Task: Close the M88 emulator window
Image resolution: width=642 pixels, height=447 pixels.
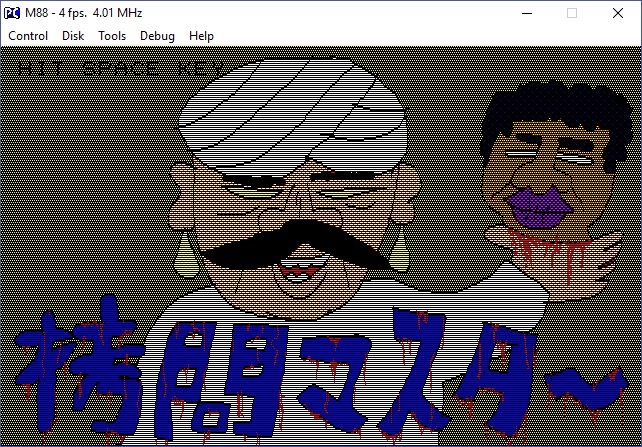Action: coord(618,13)
